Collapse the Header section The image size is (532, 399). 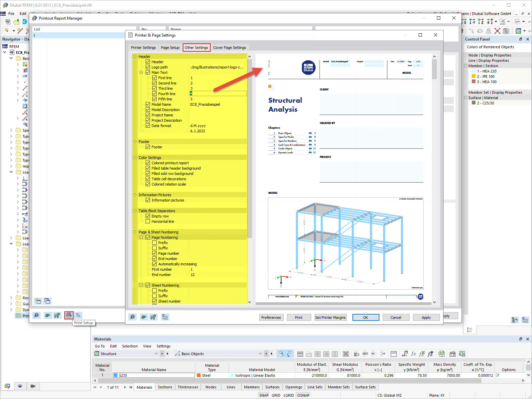coord(135,57)
